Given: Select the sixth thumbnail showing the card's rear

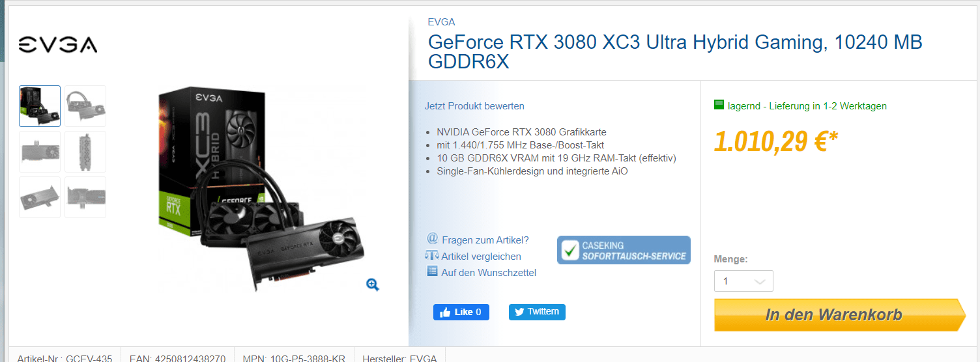Looking at the screenshot, I should pos(85,197).
